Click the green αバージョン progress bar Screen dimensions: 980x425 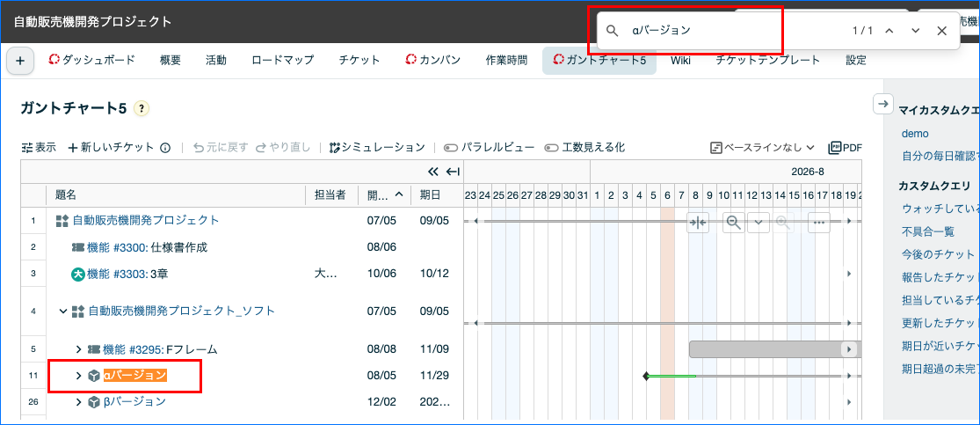point(671,377)
